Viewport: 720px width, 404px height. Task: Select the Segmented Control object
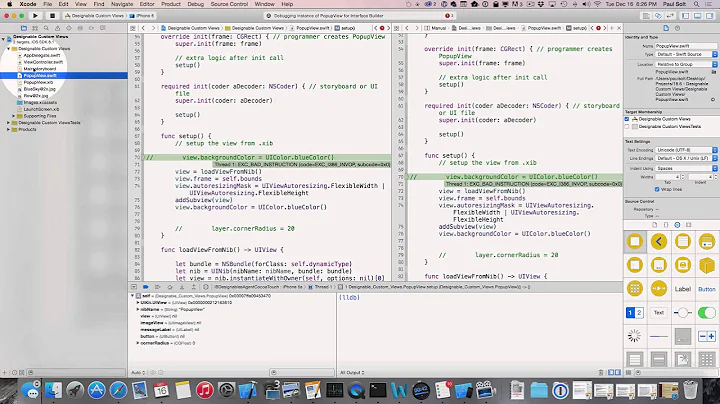coord(635,313)
